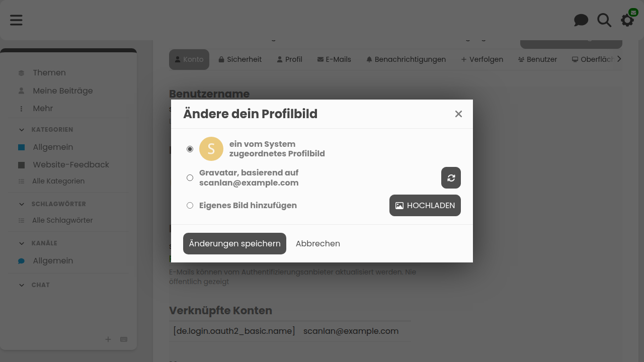Open the gear user menu icon
This screenshot has height=362, width=644.
click(627, 20)
